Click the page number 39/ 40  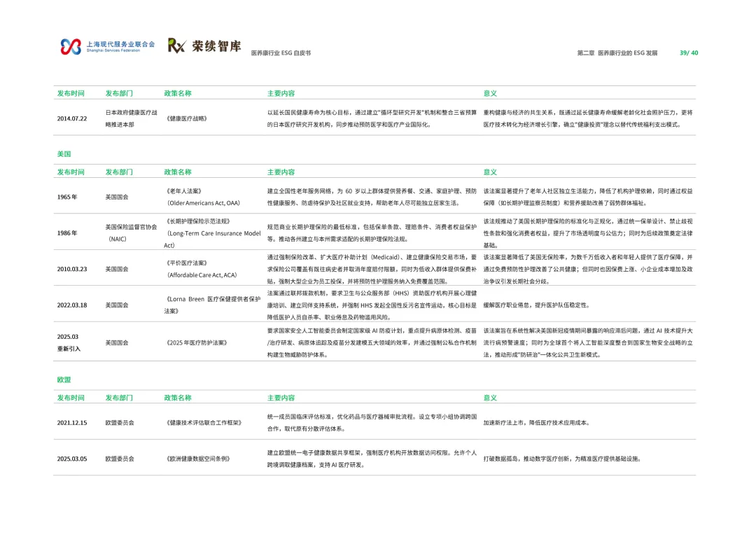click(689, 53)
